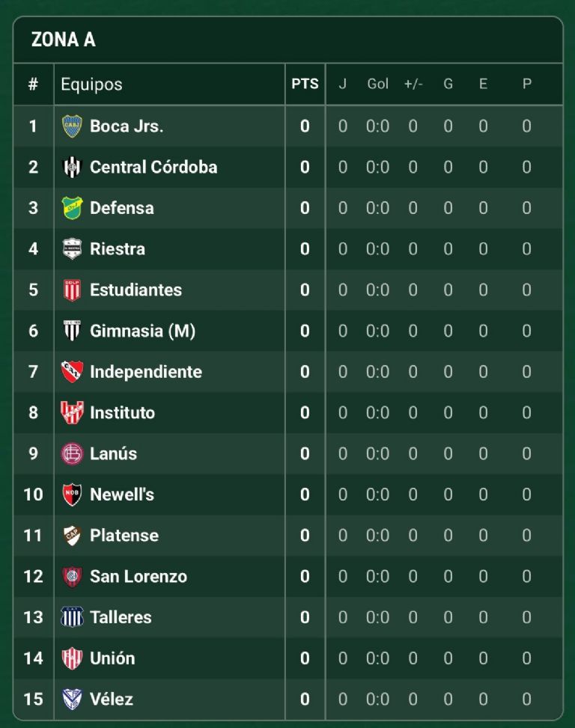This screenshot has height=728, width=575.
Task: Click the ZONA A table title
Action: pyautogui.click(x=64, y=40)
